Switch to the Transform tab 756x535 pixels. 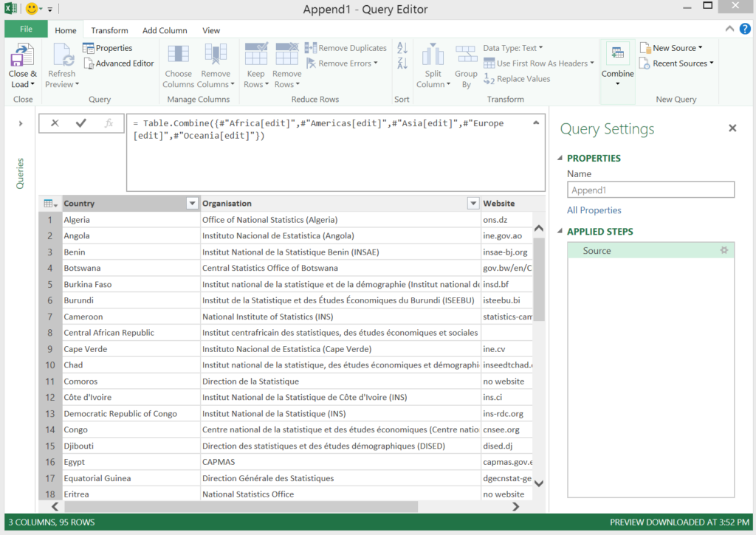pos(109,30)
